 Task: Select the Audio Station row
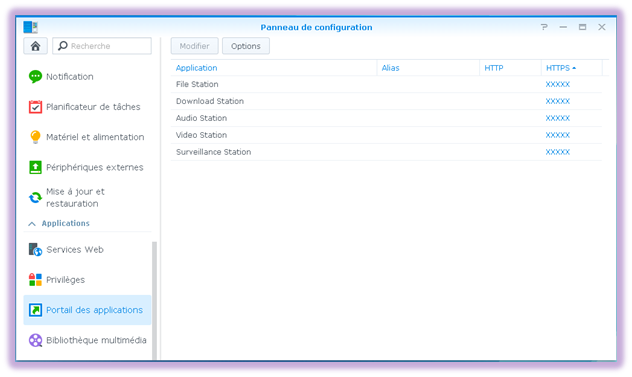(386, 118)
